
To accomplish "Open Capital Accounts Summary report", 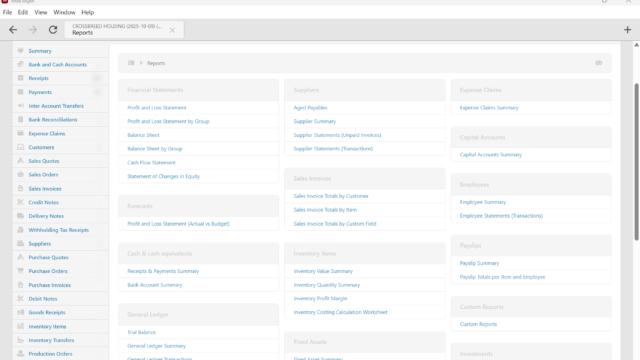I will tap(491, 155).
